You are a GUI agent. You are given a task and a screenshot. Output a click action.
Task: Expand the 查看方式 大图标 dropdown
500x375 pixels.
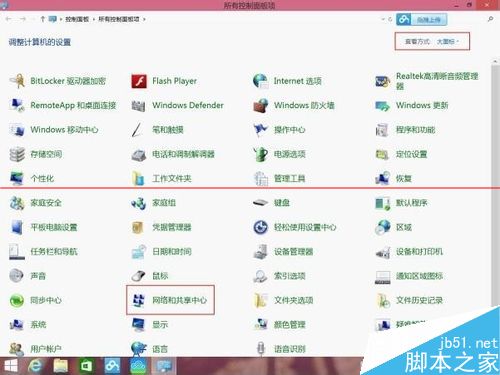pos(448,41)
